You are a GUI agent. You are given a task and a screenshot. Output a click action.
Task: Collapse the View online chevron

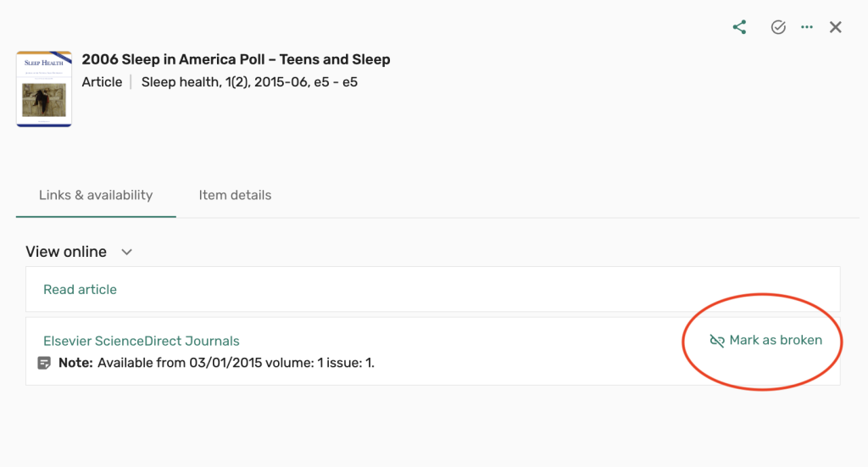127,252
